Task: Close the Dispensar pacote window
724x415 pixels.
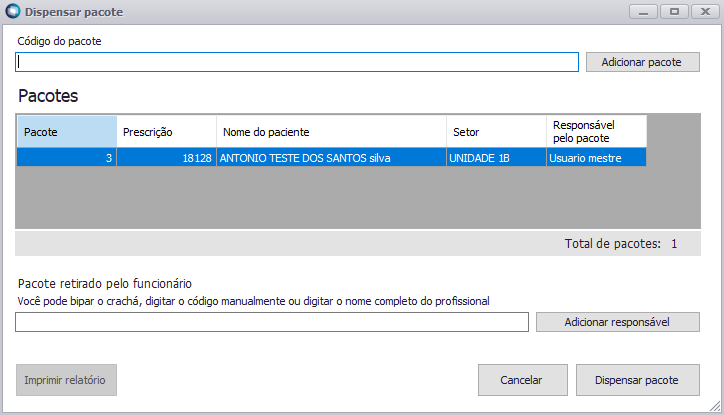Action: pos(705,12)
